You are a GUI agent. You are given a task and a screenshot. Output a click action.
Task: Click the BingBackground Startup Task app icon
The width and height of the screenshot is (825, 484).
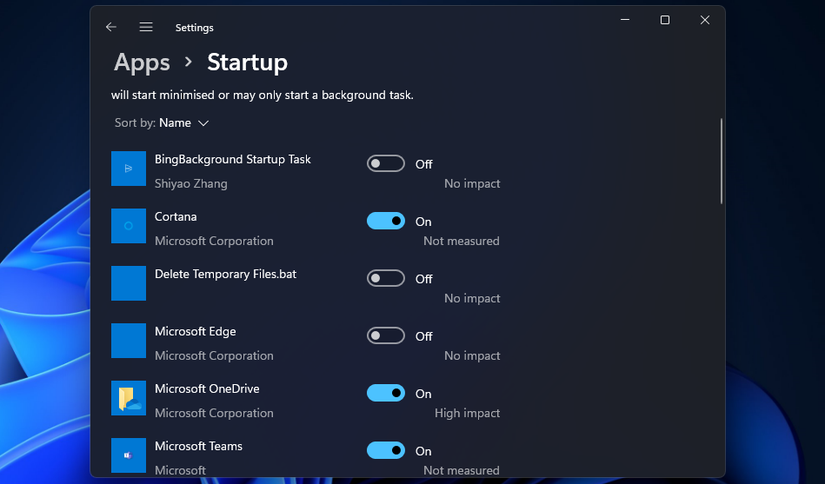tap(129, 169)
